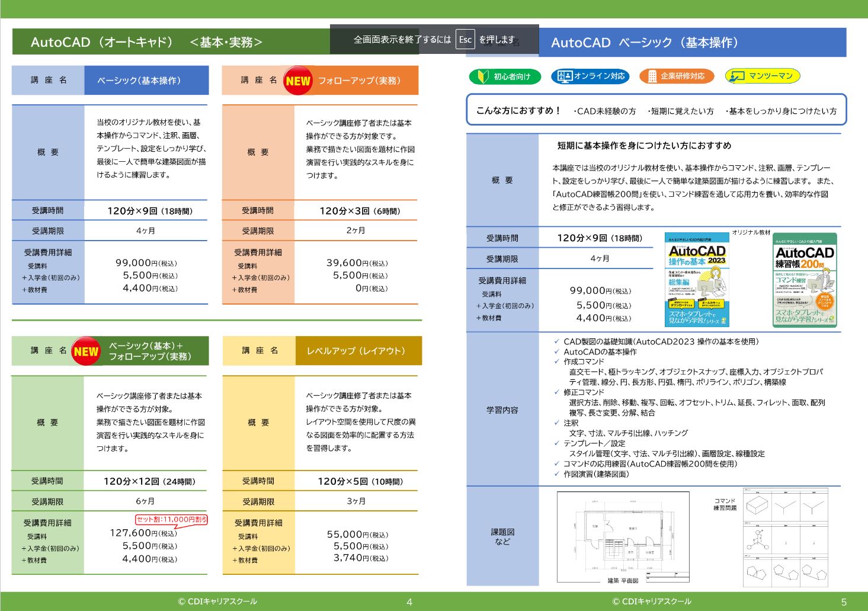Viewport: 868px width, 611px height.
Task: Click the 99,000円 fee in blue course card
Action: pos(146,263)
